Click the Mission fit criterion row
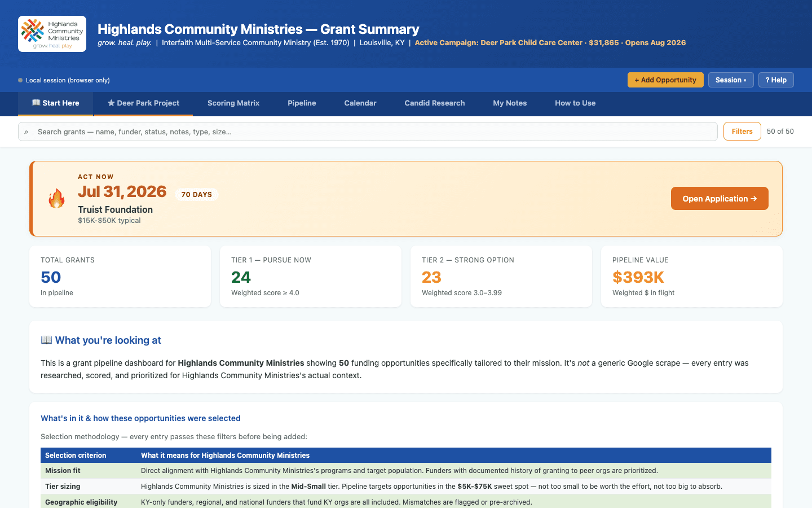This screenshot has height=508, width=812. coord(406,471)
